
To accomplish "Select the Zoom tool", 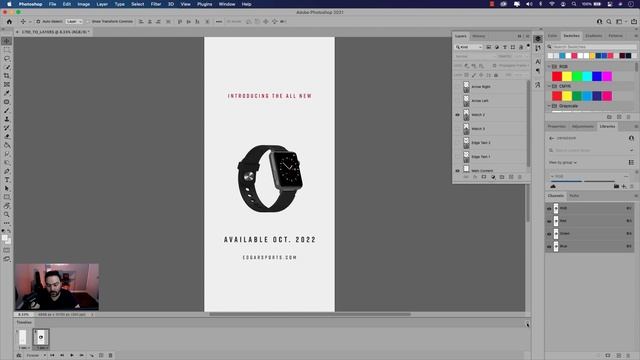I will (7, 214).
